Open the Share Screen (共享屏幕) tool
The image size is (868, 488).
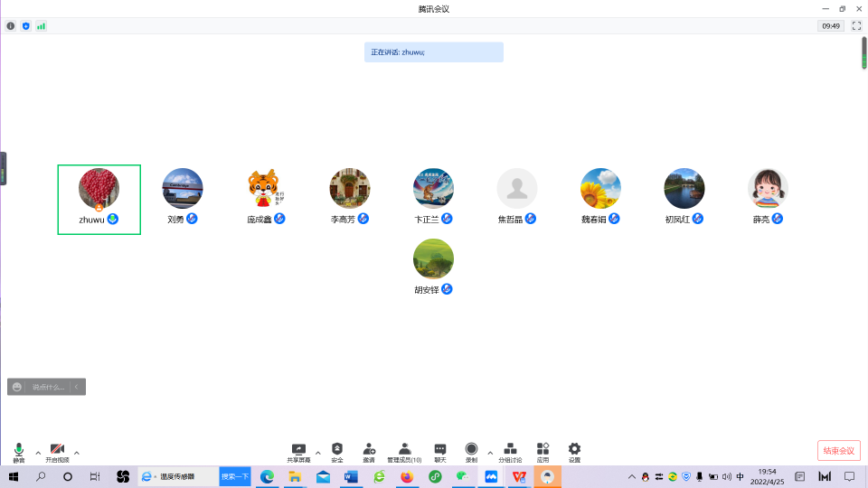(298, 452)
